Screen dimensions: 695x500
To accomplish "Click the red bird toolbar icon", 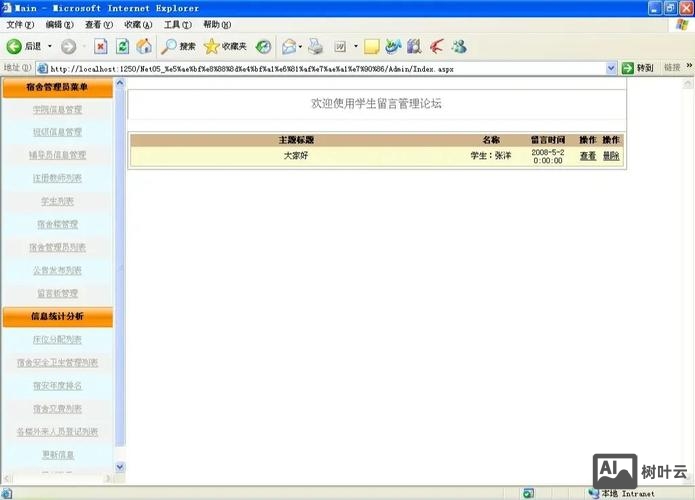I will coord(436,46).
